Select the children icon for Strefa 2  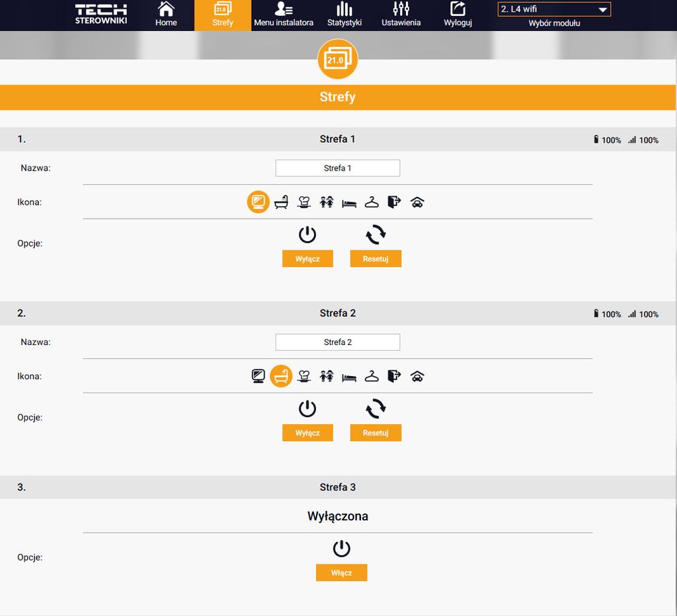point(327,376)
